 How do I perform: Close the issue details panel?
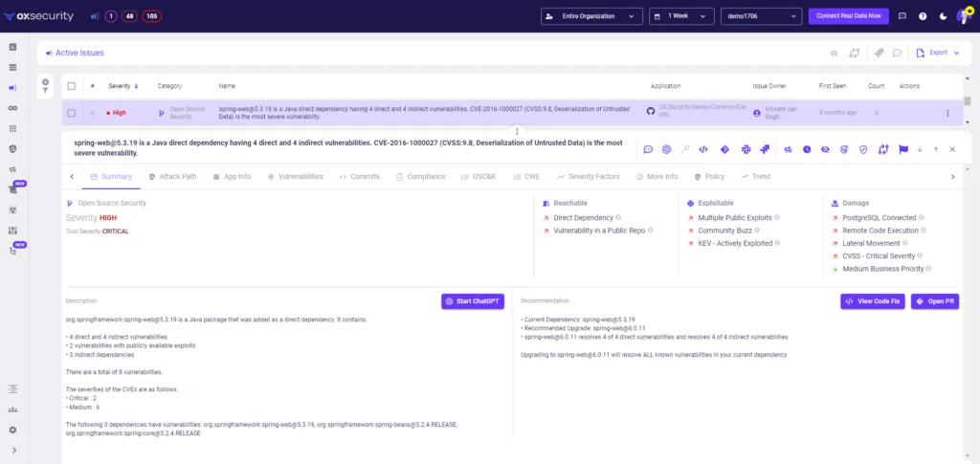point(952,149)
